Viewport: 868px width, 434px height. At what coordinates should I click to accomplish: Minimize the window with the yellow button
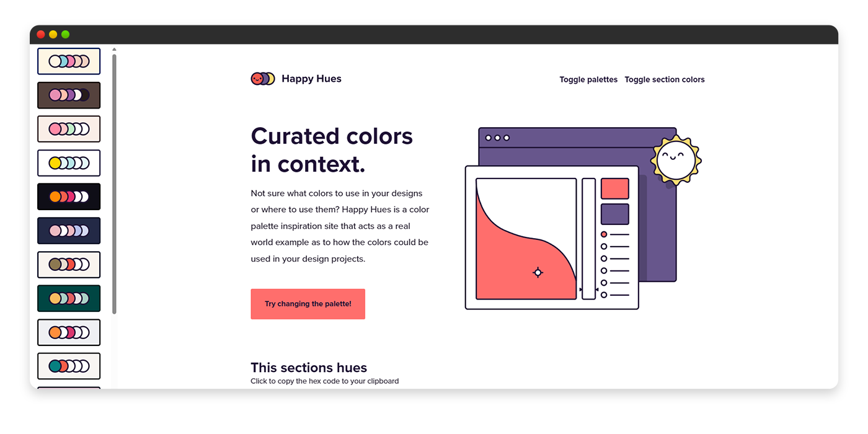point(53,35)
